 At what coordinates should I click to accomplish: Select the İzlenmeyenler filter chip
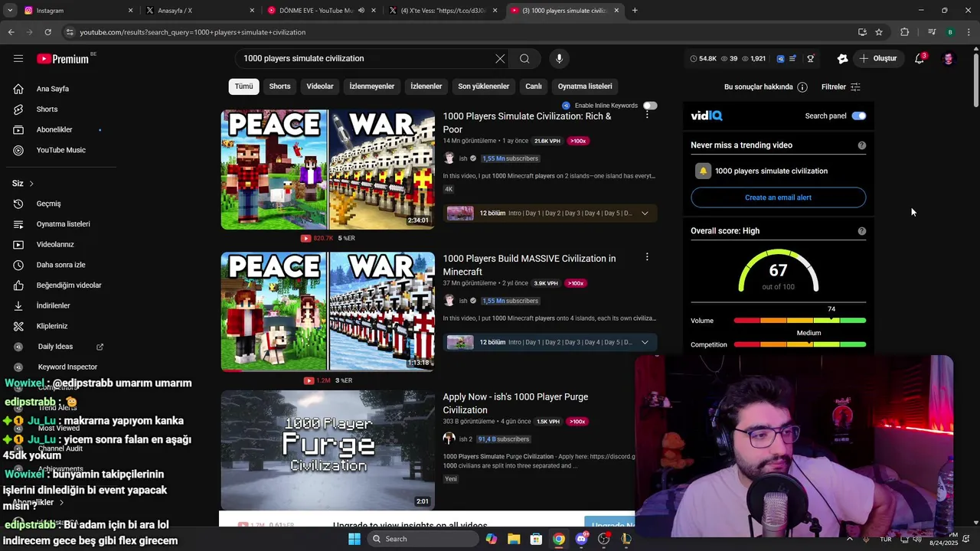click(x=372, y=86)
